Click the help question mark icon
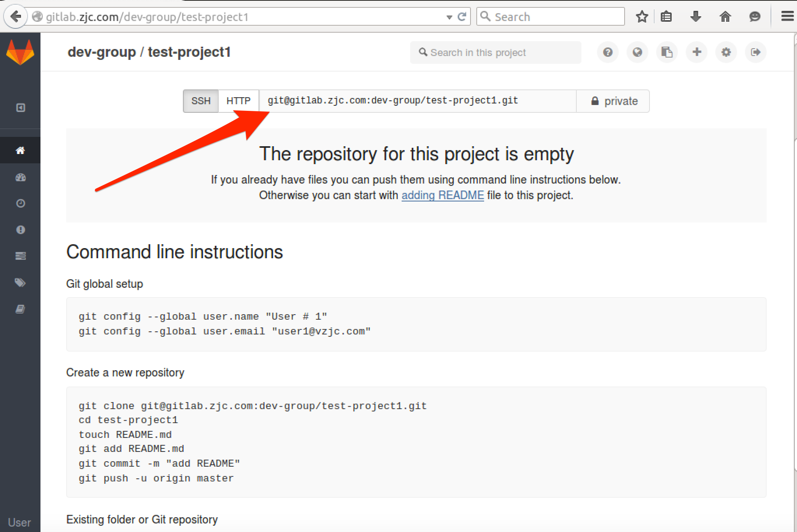This screenshot has height=532, width=797. [x=608, y=52]
